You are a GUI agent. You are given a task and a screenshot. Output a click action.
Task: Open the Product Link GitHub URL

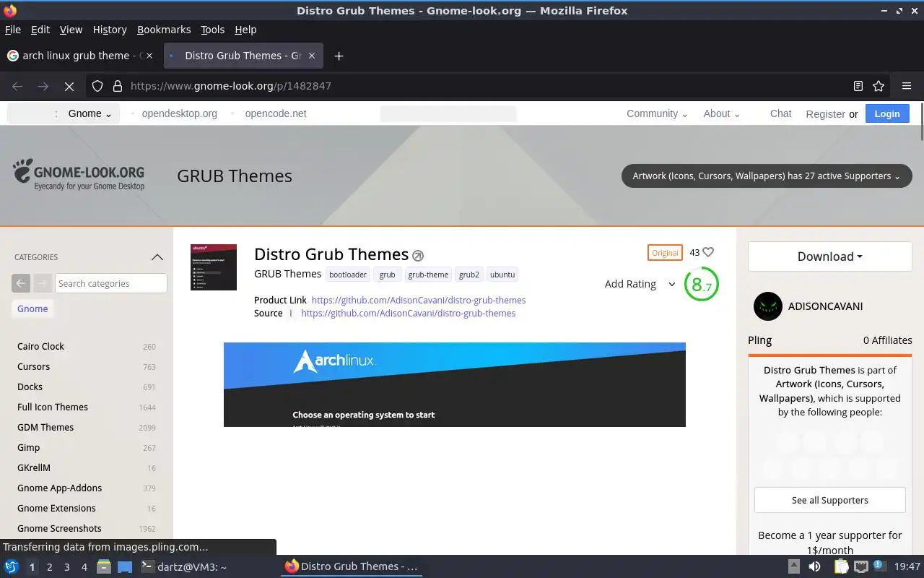(419, 300)
